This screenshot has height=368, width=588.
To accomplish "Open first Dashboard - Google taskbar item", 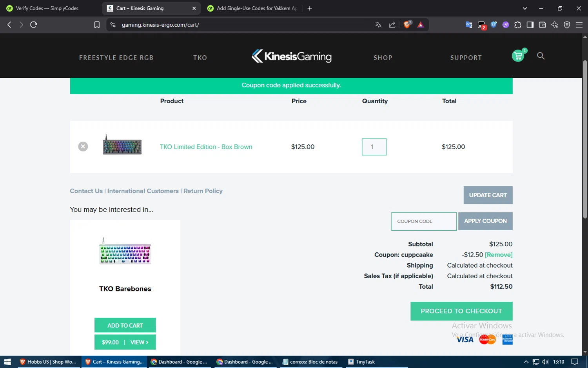I will tap(179, 362).
